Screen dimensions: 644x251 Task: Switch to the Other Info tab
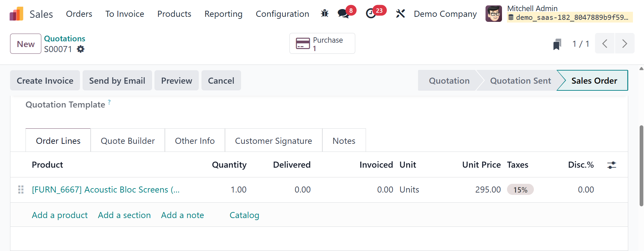[x=195, y=141]
